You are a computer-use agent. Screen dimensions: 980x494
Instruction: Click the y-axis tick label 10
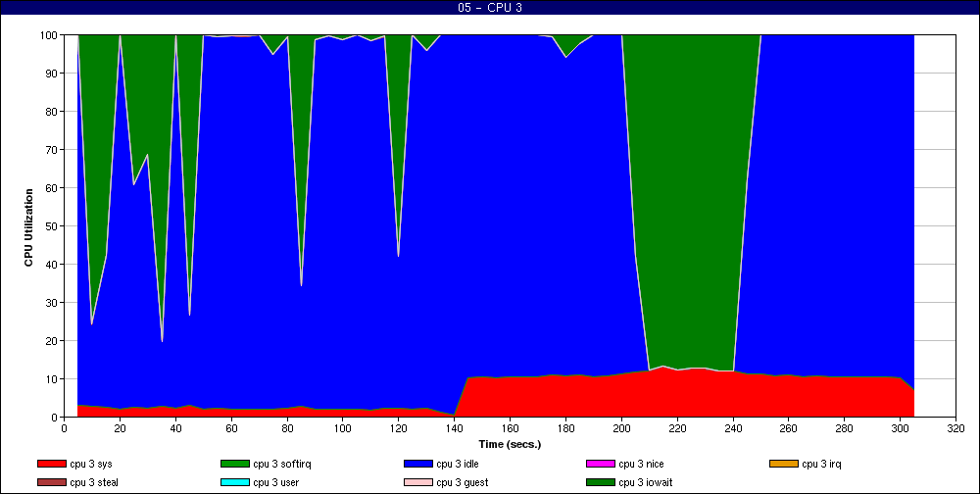pos(52,379)
